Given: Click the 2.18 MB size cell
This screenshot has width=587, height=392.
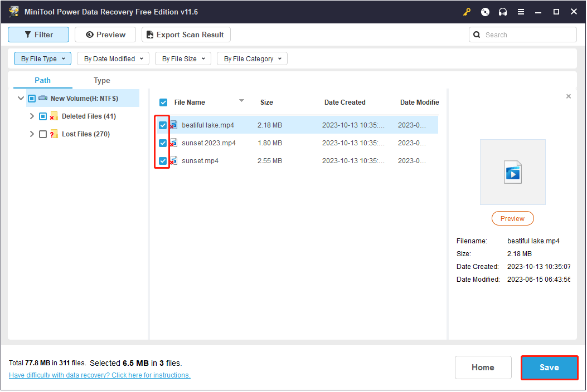Looking at the screenshot, I should [x=270, y=125].
